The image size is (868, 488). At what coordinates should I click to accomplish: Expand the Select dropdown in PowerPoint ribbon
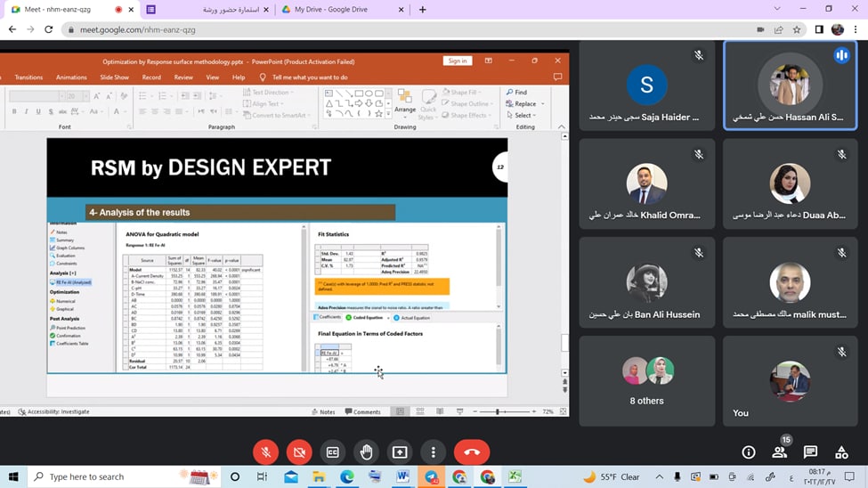pyautogui.click(x=532, y=115)
